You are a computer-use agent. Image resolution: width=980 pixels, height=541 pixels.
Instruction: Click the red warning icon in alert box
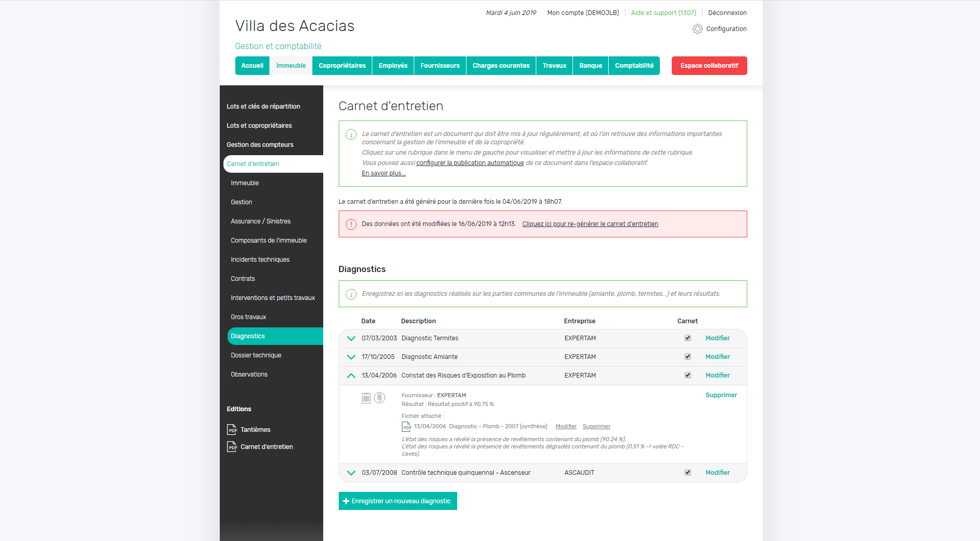351,224
